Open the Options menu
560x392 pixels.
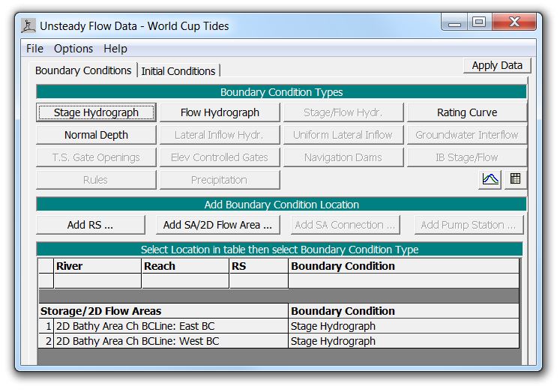pos(73,49)
